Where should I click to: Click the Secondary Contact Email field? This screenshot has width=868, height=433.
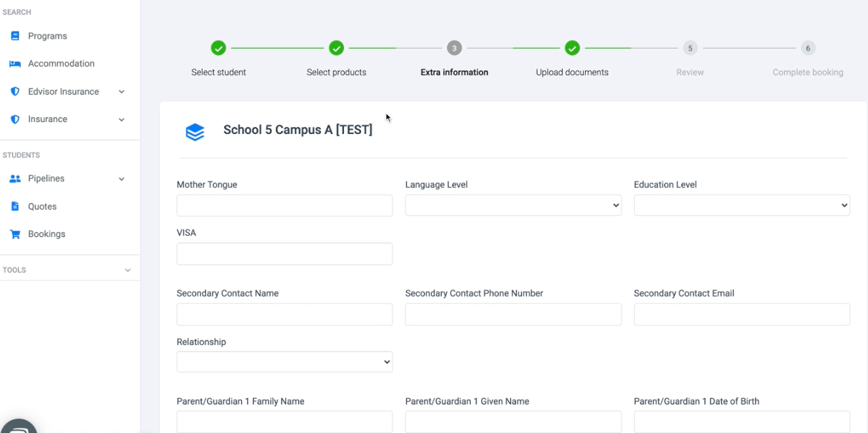point(742,314)
